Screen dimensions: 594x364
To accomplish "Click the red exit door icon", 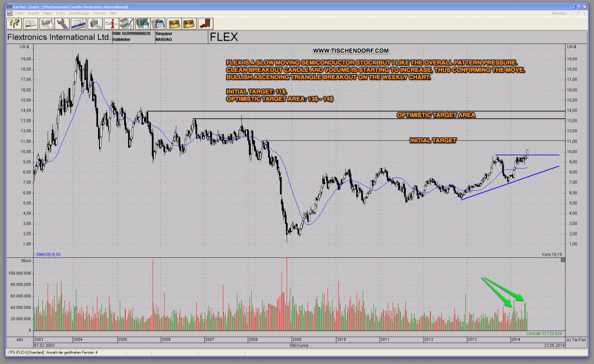I will click(204, 23).
